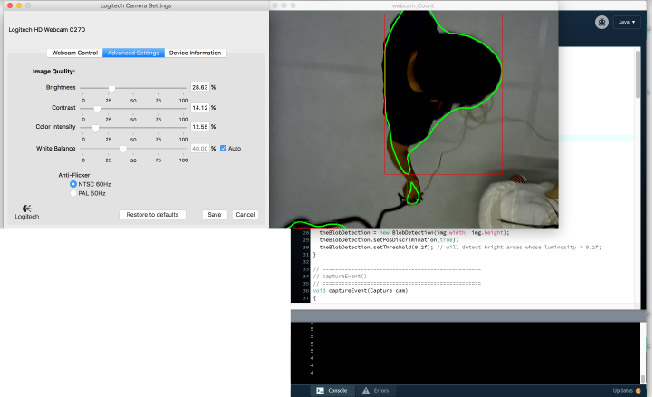The width and height of the screenshot is (653, 397).
Task: Click the Logitech logo icon
Action: click(27, 208)
